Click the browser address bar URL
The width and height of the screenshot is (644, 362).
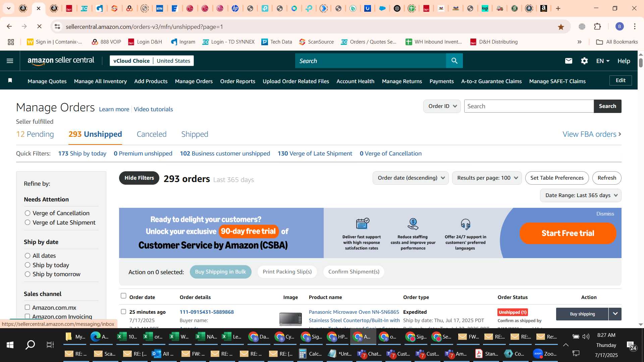tap(144, 26)
